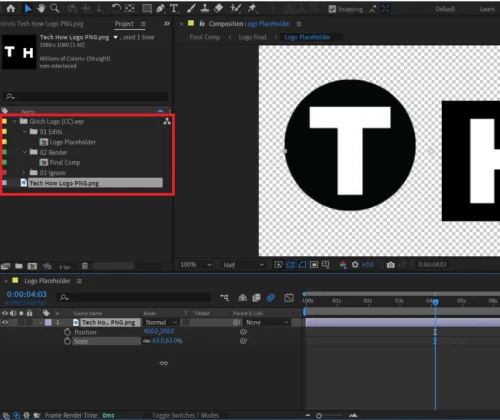Collapse the 01 Edits folder
Image resolution: width=500 pixels, height=420 pixels.
24,132
